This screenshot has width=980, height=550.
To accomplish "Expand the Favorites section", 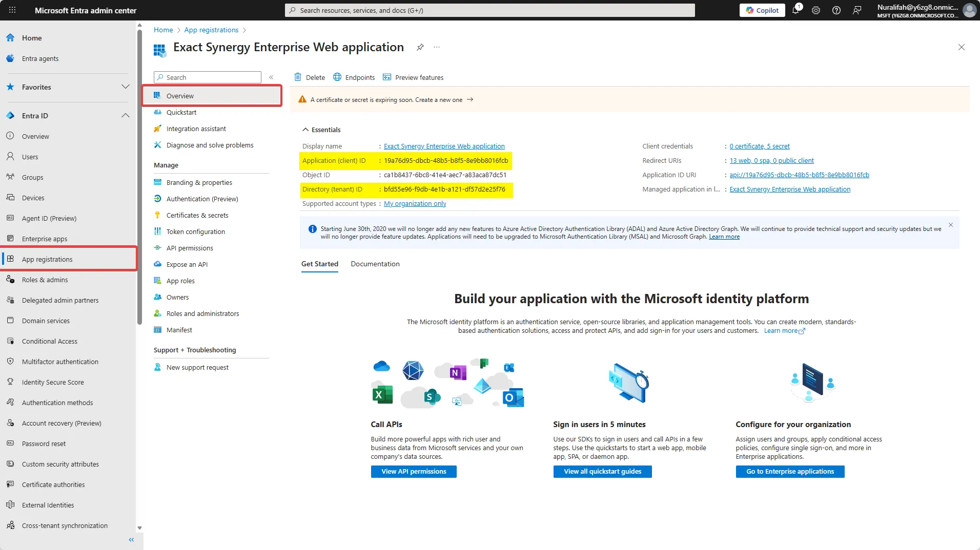I will pos(126,87).
